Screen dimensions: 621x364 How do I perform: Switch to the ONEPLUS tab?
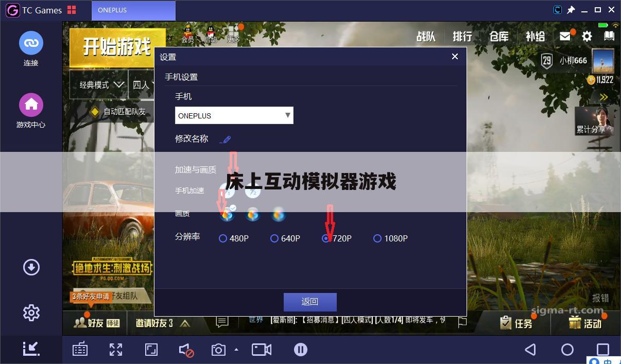(x=134, y=10)
